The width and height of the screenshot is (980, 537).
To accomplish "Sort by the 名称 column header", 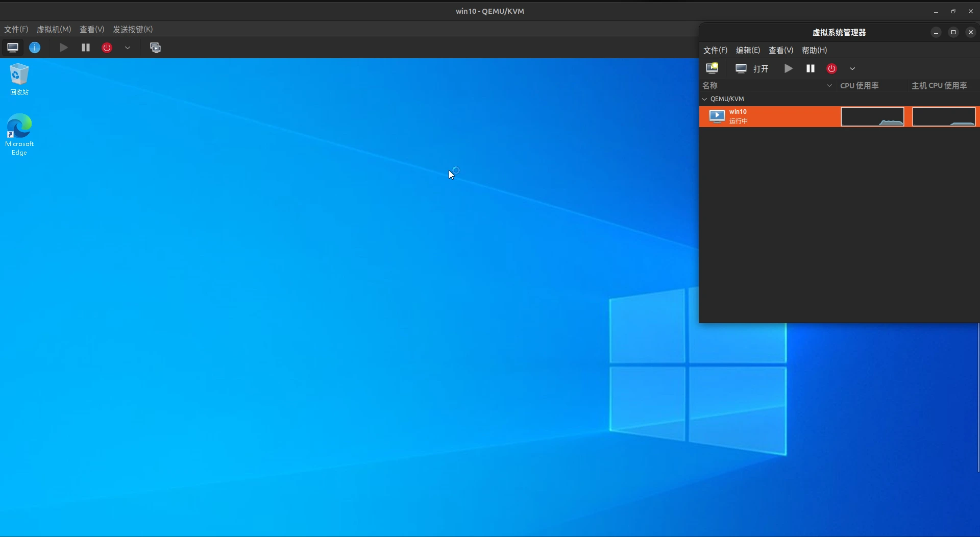I will [x=710, y=86].
